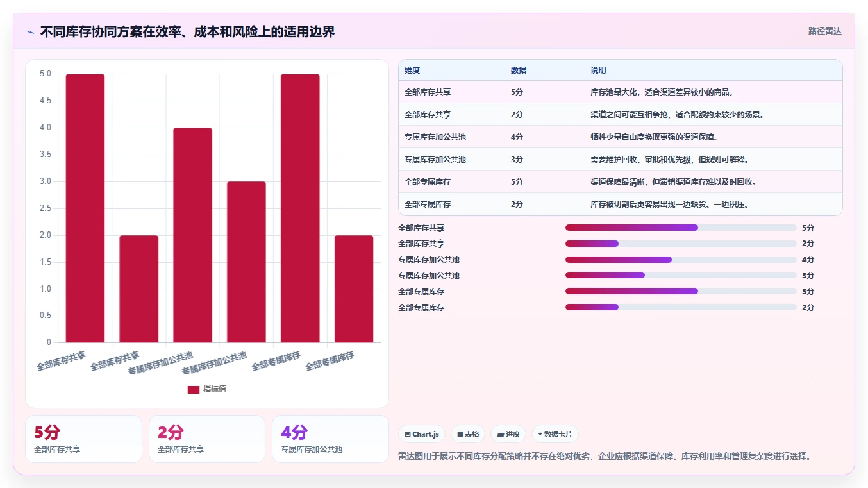Image resolution: width=868 pixels, height=488 pixels.
Task: Click the 进度 chip
Action: [x=508, y=434]
